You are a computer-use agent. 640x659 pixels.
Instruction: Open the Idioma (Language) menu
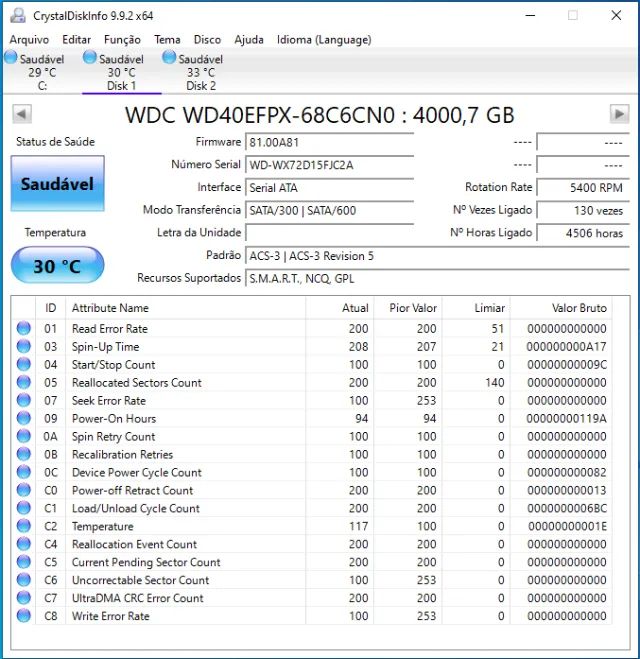pyautogui.click(x=324, y=40)
